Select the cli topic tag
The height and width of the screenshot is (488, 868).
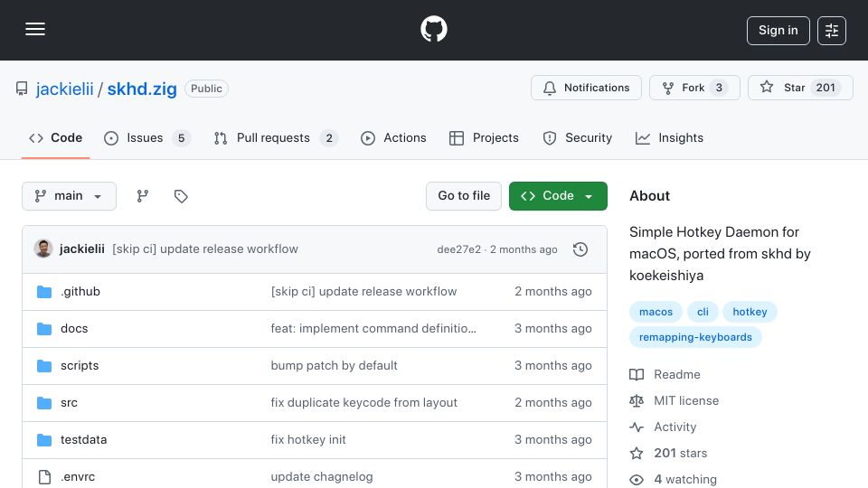pyautogui.click(x=703, y=312)
